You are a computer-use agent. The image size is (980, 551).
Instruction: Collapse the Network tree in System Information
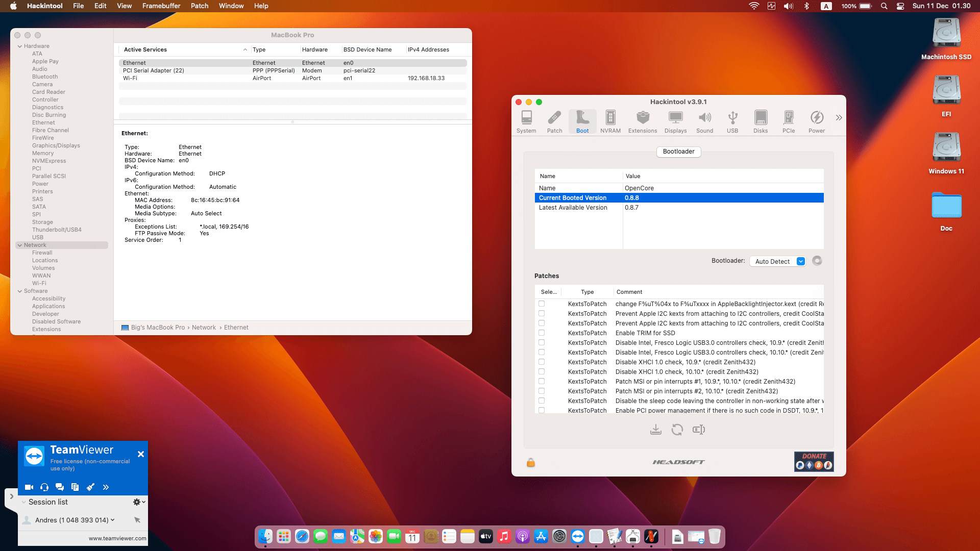[20, 245]
